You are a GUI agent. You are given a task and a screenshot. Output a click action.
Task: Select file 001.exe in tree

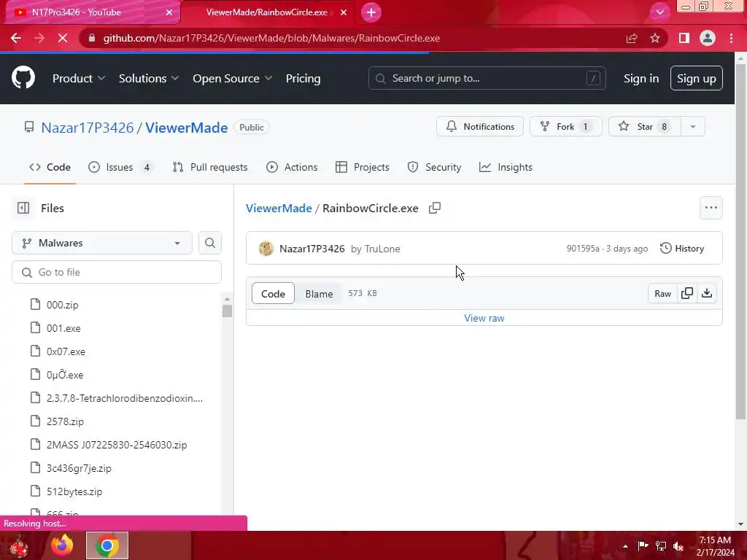click(x=63, y=328)
